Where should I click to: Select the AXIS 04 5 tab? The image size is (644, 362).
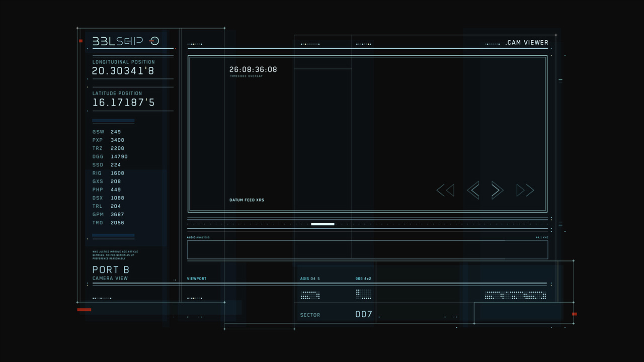point(310,279)
